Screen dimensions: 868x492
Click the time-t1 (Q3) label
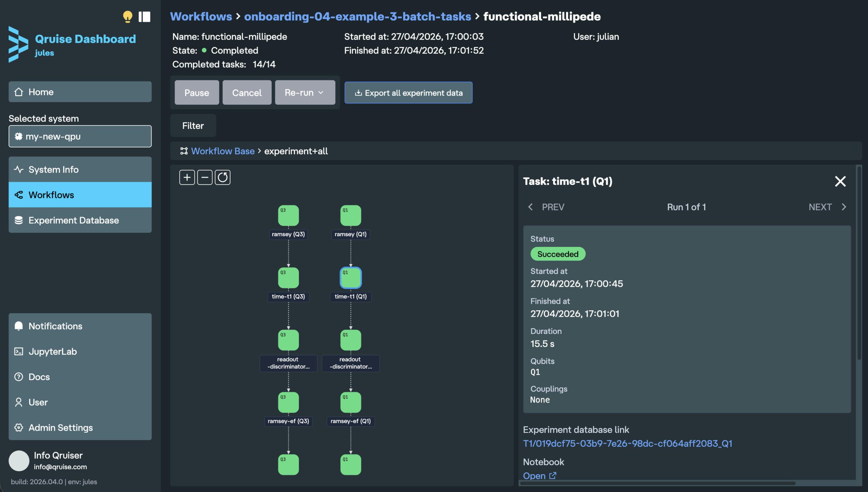click(x=288, y=296)
